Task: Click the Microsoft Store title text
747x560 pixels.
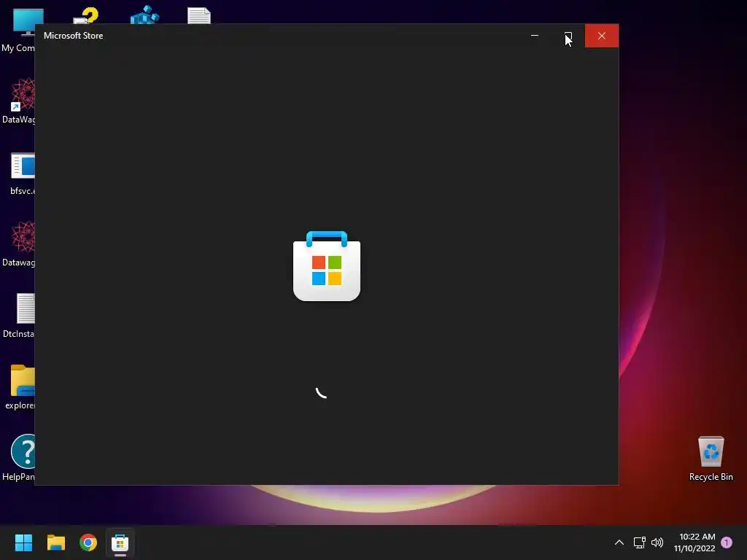Action: click(x=74, y=36)
